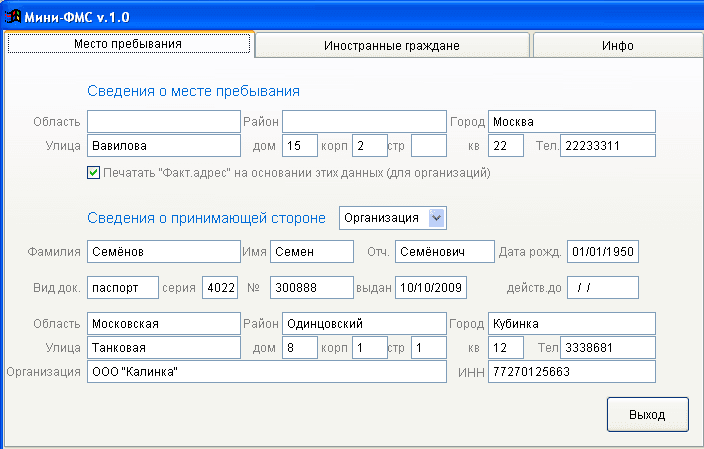This screenshot has height=449, width=704.
Task: Click the Организация field ООО "Калинка"
Action: pyautogui.click(x=267, y=372)
